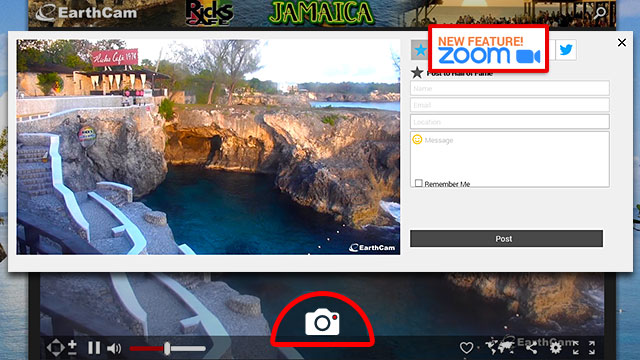This screenshot has width=640, height=360.
Task: Click the shrink player arrows icon
Action: (x=576, y=347)
